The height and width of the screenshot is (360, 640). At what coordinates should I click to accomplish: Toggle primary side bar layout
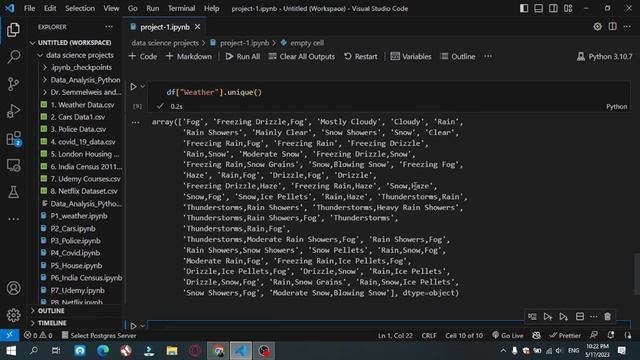point(524,8)
